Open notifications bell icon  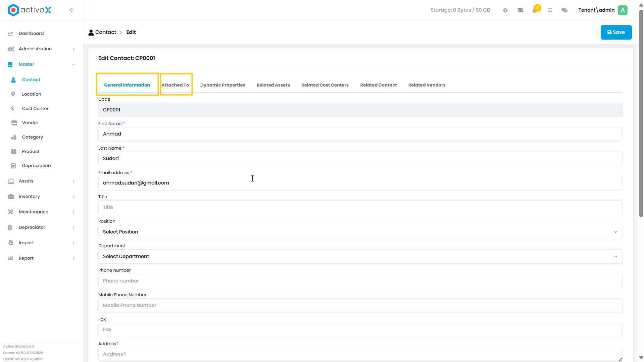click(x=535, y=10)
